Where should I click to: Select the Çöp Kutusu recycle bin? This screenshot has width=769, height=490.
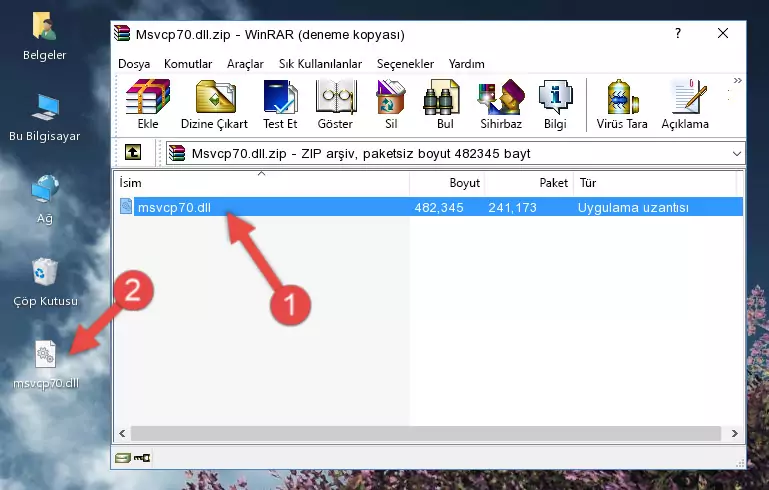tap(45, 283)
